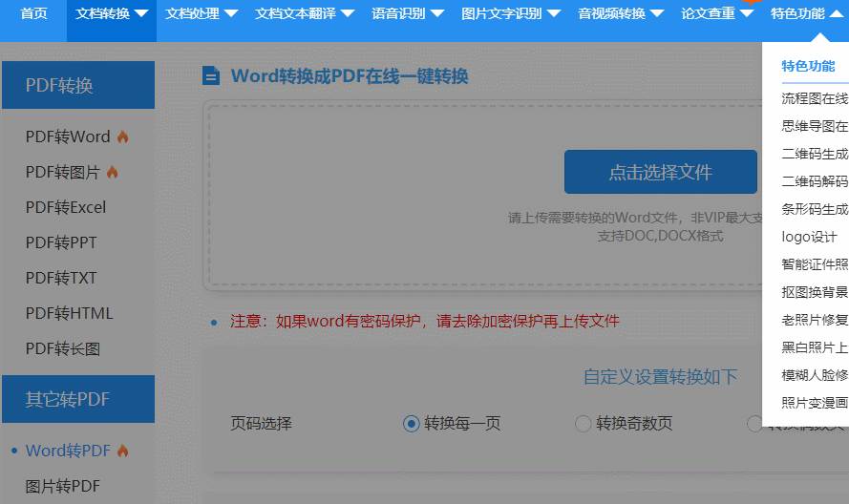
Task: Open the 语音识别 menu label
Action: pyautogui.click(x=398, y=13)
